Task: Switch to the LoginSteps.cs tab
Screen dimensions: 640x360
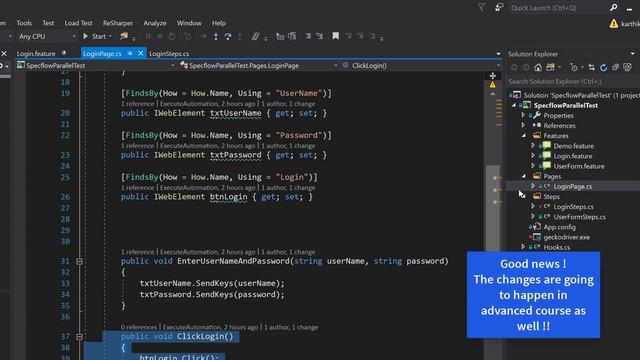Action: click(169, 53)
